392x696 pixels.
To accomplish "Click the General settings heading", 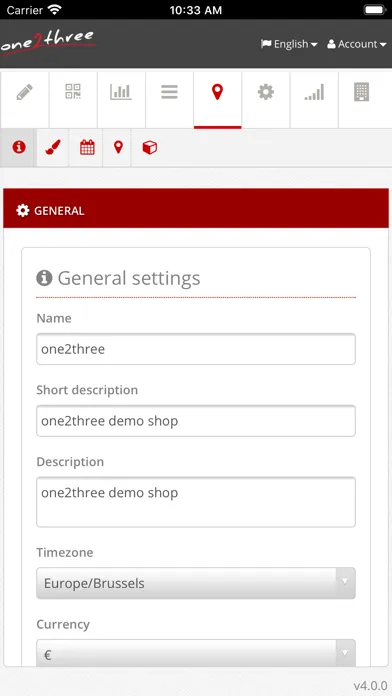I will (129, 278).
